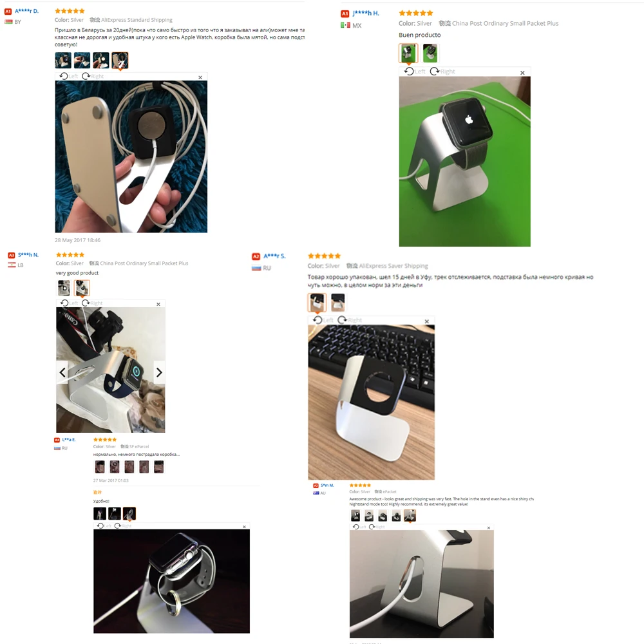Close A****r D.'s enlarged photo viewer
644x644 pixels.
(200, 77)
